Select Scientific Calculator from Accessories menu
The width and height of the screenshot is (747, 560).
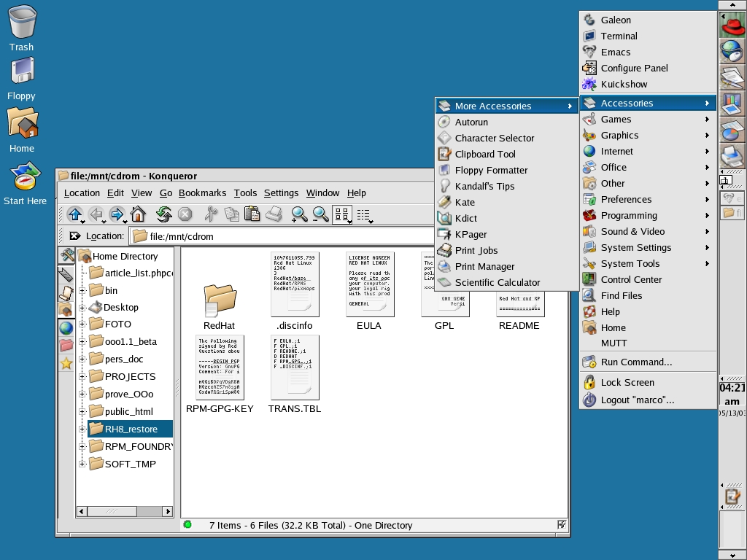pos(498,282)
